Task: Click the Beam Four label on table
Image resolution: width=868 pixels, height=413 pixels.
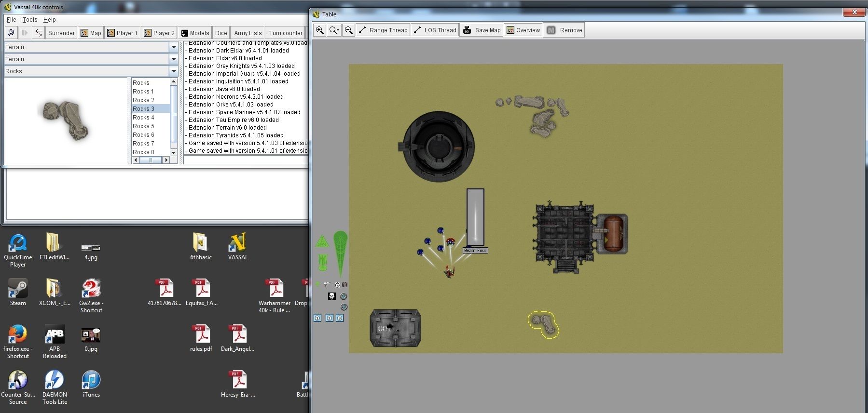Action: [475, 250]
